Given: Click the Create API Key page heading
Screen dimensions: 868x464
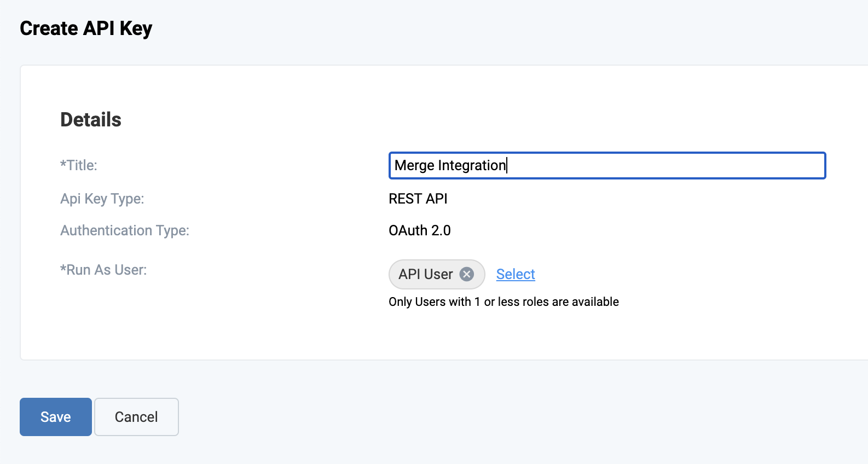Looking at the screenshot, I should point(86,28).
